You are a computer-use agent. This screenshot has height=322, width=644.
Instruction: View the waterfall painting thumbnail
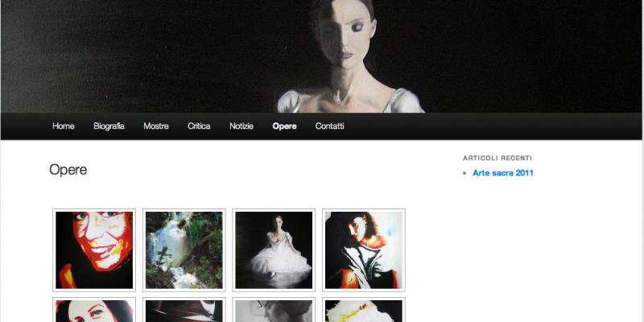tap(184, 250)
